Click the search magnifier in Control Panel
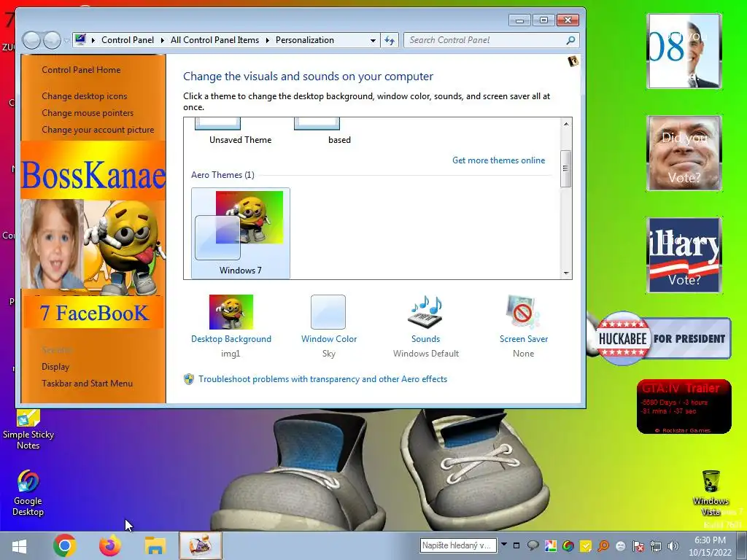Viewport: 747px width, 560px height. coord(570,41)
